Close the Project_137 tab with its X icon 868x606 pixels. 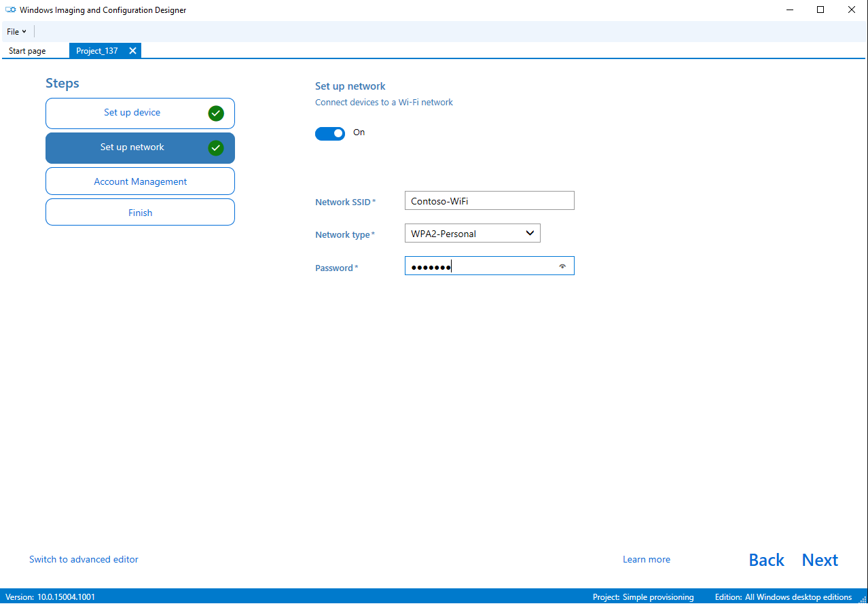132,50
